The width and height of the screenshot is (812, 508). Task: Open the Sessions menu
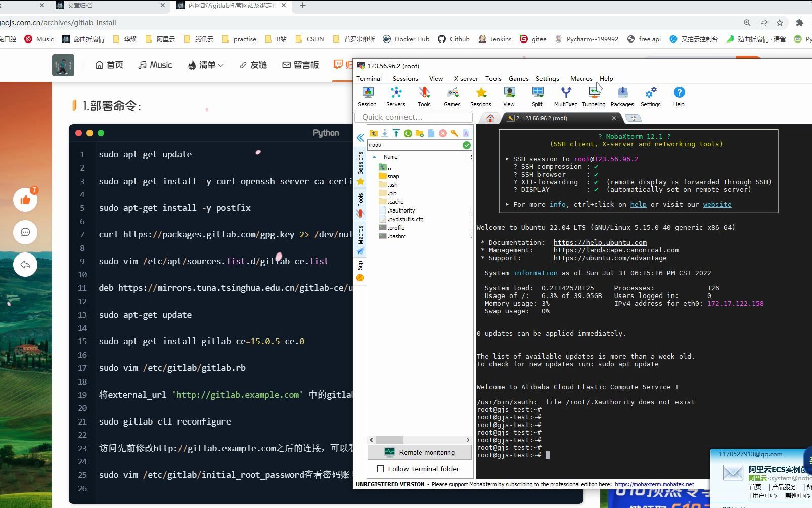pyautogui.click(x=405, y=79)
